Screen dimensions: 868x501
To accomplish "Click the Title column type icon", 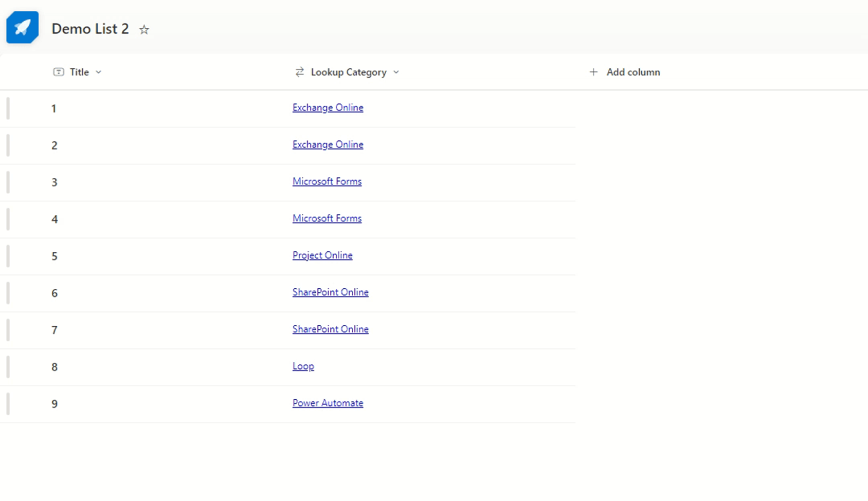I will 59,72.
